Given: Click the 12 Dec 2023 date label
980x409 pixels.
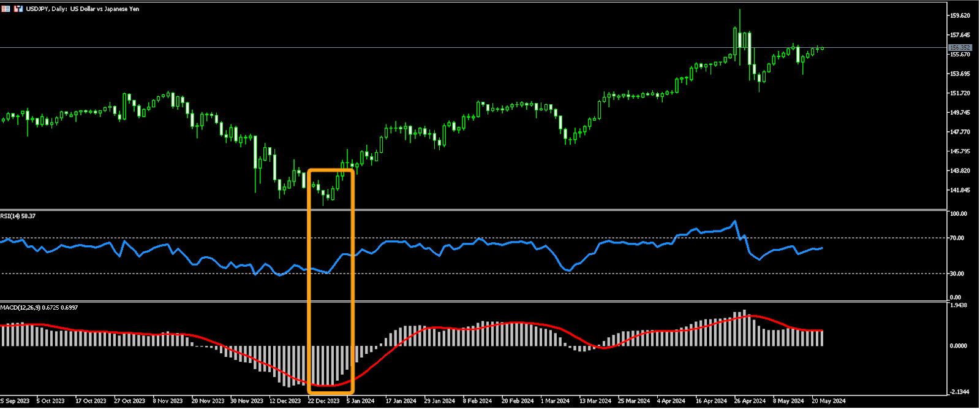Looking at the screenshot, I should 285,401.
